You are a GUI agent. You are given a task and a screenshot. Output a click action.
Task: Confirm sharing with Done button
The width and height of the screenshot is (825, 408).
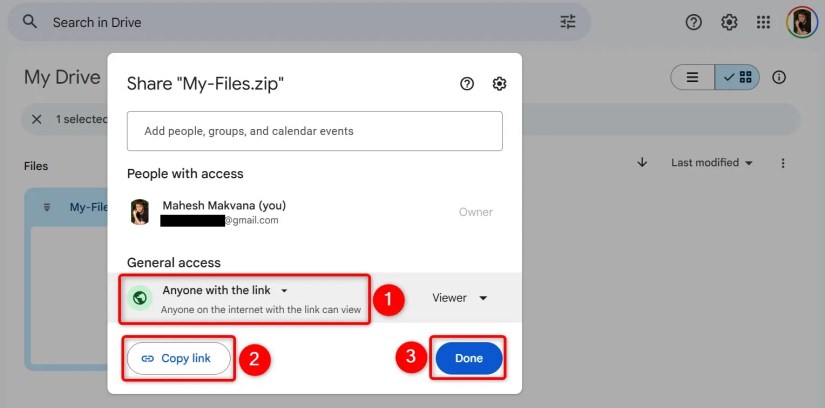tap(469, 359)
